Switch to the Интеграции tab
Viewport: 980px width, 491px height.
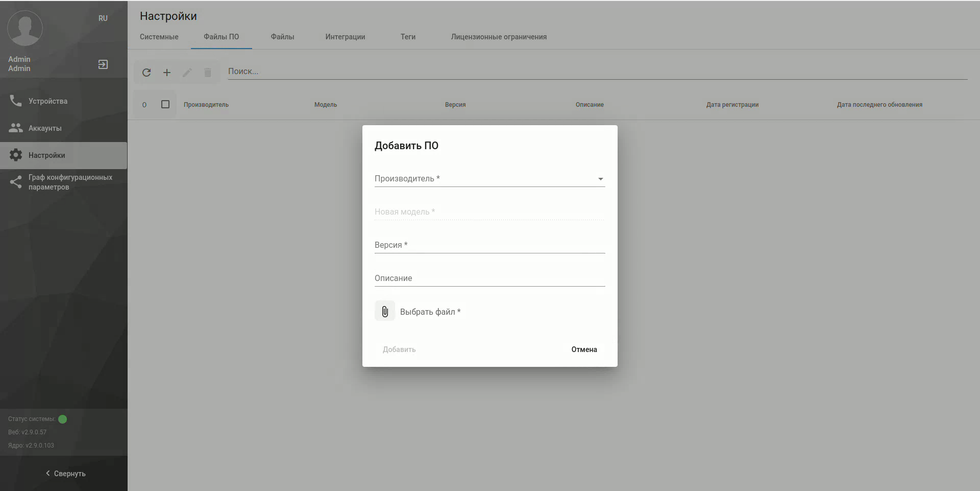(x=345, y=37)
